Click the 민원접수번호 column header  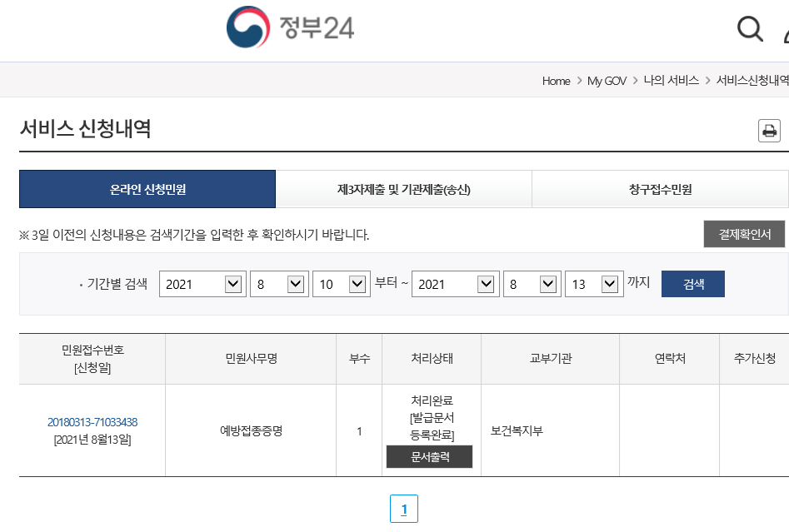tap(92, 359)
